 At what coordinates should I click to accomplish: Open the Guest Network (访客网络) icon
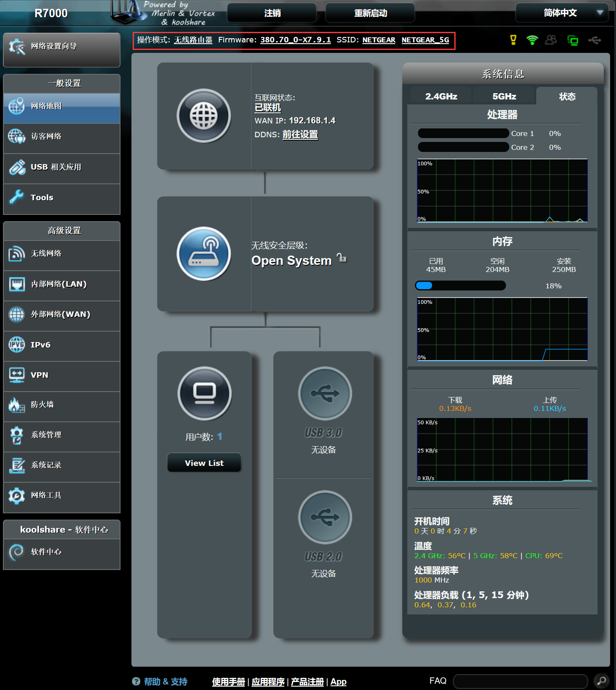point(17,136)
